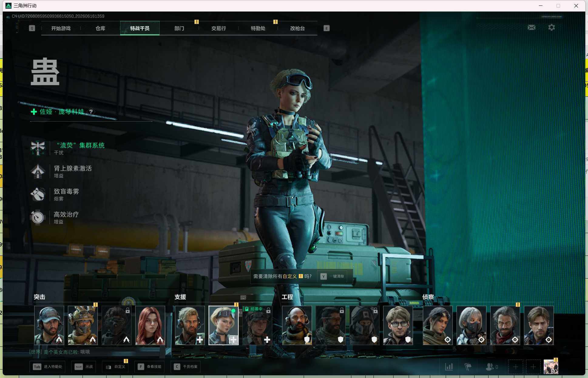Select silver-haired masked recon operator
588x378 pixels.
pos(471,325)
